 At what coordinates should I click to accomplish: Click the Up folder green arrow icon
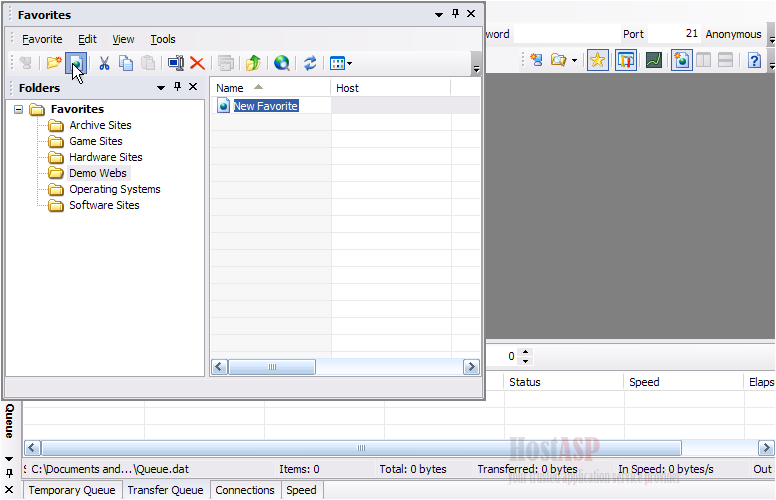(253, 63)
